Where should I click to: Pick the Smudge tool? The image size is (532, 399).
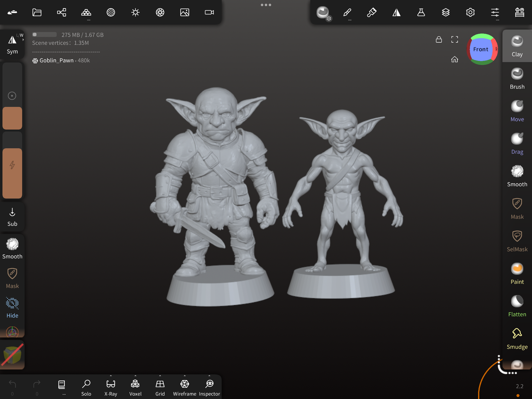click(x=517, y=339)
